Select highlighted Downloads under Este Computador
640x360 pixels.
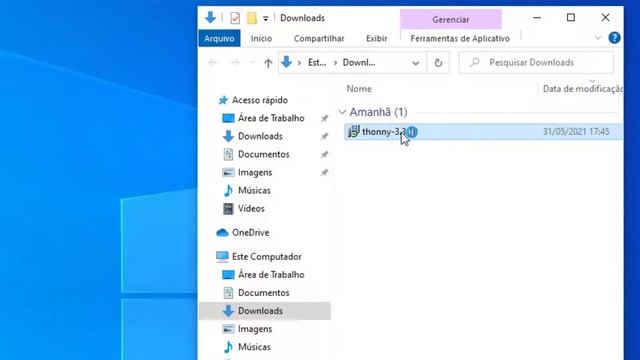[x=265, y=311]
